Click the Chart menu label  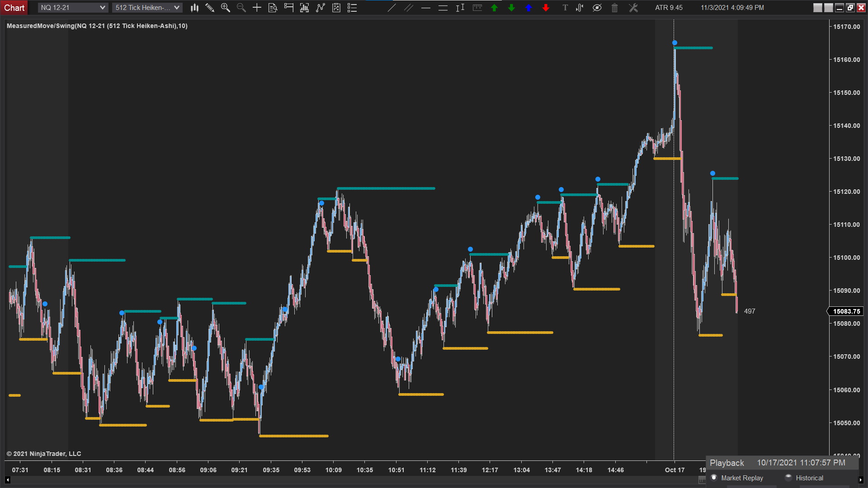point(14,7)
